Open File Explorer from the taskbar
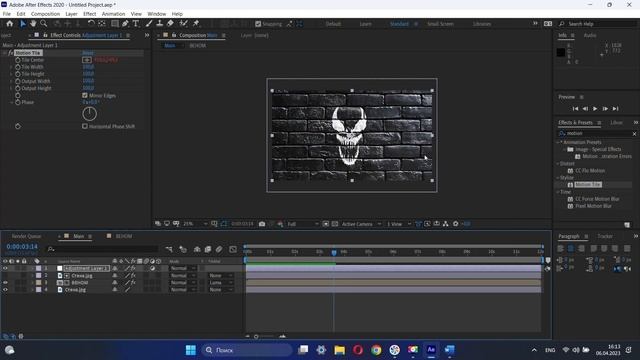The width and height of the screenshot is (640, 360). tap(340, 350)
